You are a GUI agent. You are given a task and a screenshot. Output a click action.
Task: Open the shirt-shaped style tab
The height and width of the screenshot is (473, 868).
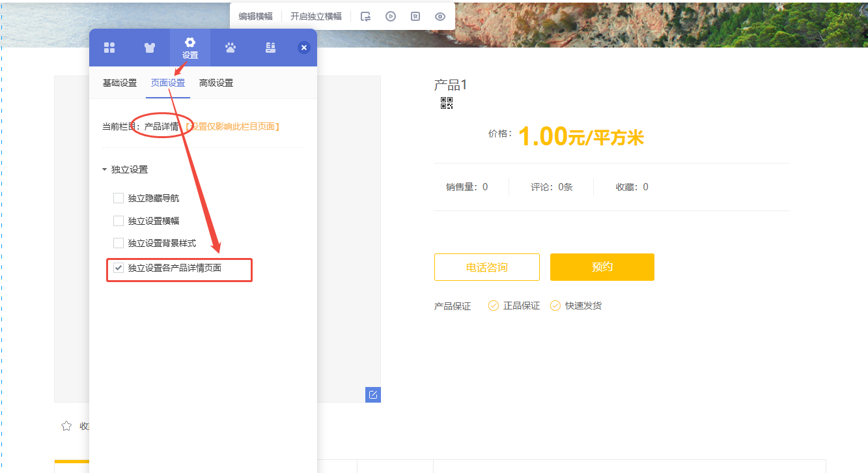pos(150,48)
